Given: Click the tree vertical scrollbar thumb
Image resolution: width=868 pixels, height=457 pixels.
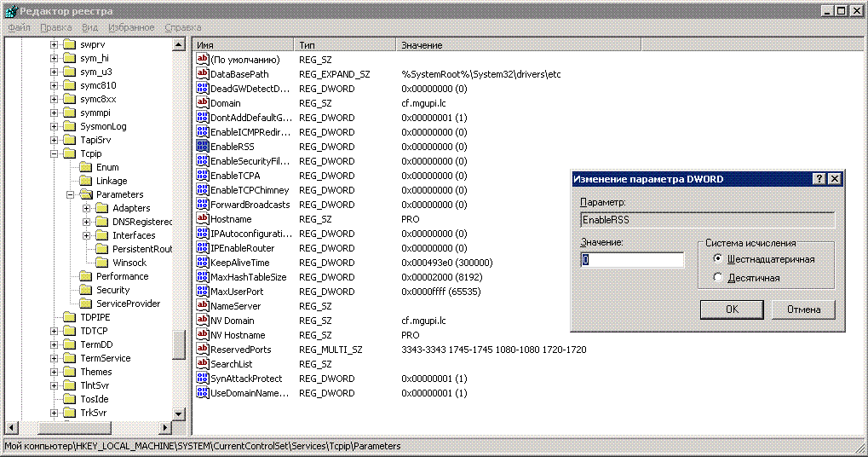Looking at the screenshot, I should coord(179,344).
